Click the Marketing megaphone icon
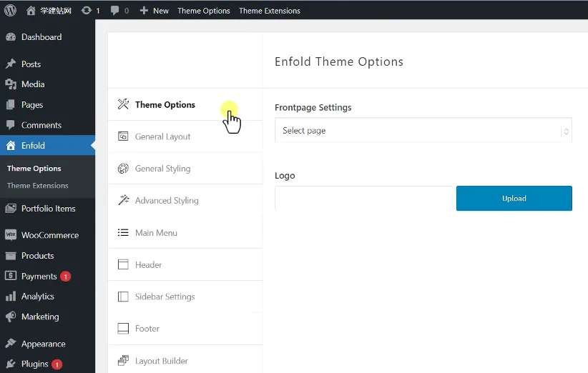The width and height of the screenshot is (588, 373). point(11,317)
